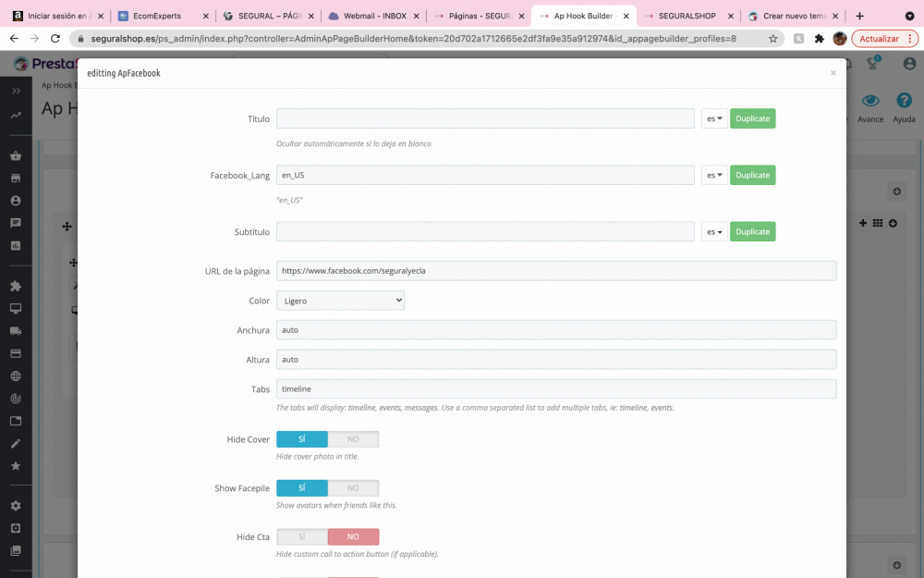Image resolution: width=924 pixels, height=578 pixels.
Task: Open the Payment card icon in sidebar
Action: click(x=16, y=353)
